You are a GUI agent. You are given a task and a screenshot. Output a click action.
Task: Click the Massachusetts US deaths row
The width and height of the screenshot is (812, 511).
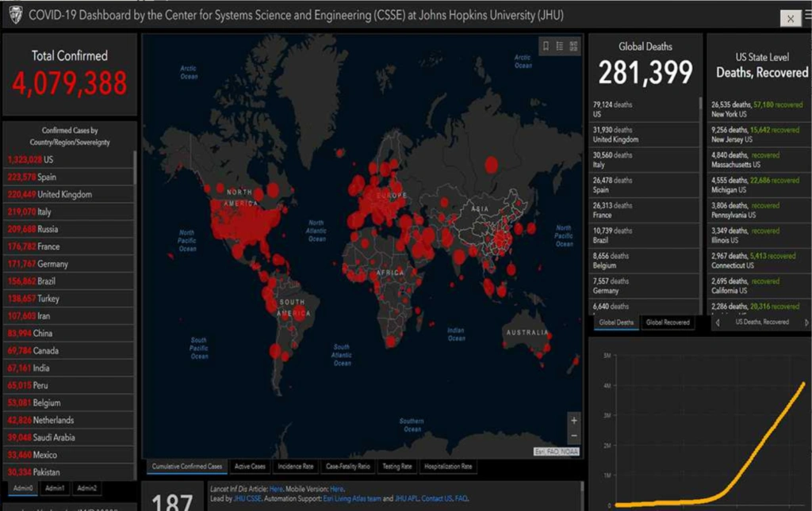(x=759, y=160)
